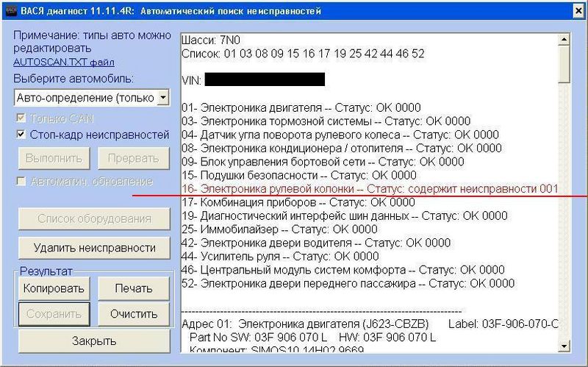Click the 'Label: 03F-906-070-C' text
Image resolution: width=588 pixels, height=367 pixels.
click(503, 324)
